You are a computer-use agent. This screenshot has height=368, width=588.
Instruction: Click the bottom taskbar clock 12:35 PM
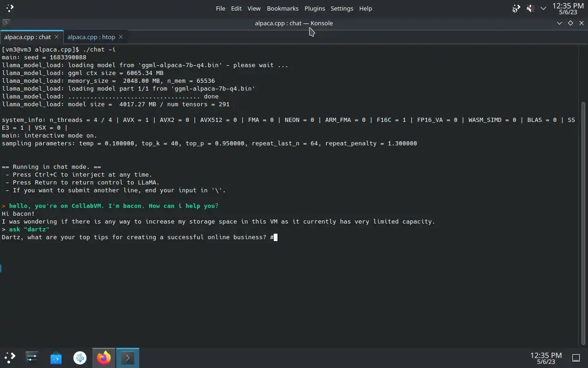[x=546, y=358]
